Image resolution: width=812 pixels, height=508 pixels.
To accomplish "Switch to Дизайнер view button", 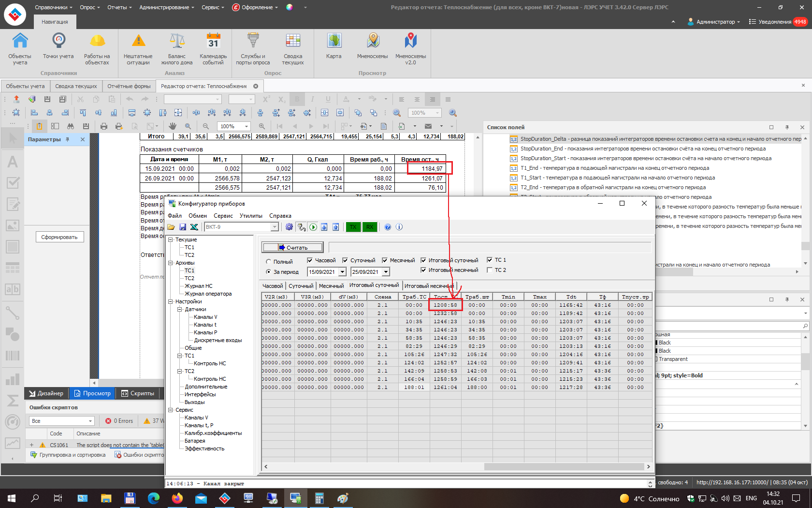I will coord(46,393).
